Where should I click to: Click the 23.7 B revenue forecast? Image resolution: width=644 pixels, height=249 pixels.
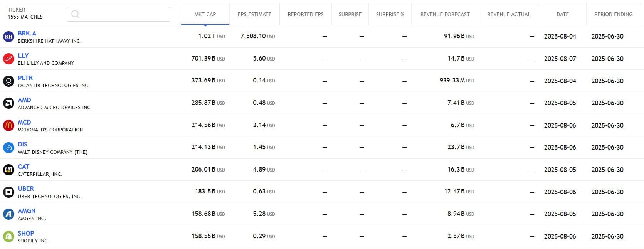click(461, 147)
